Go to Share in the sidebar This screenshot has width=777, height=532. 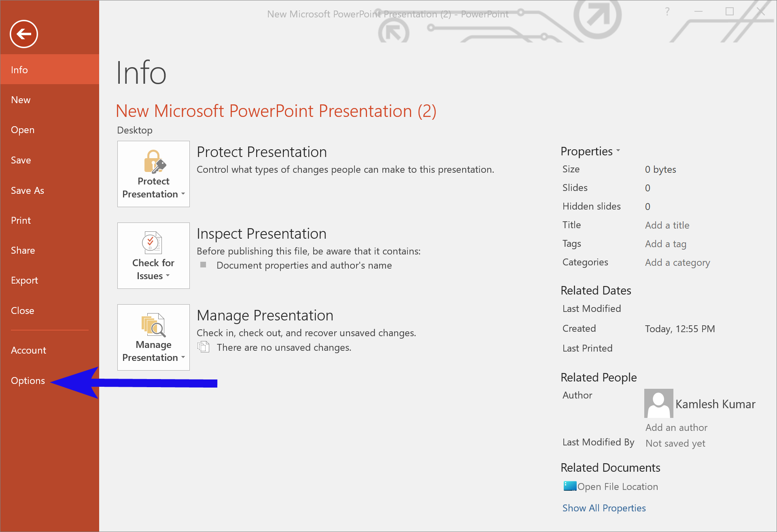point(49,250)
